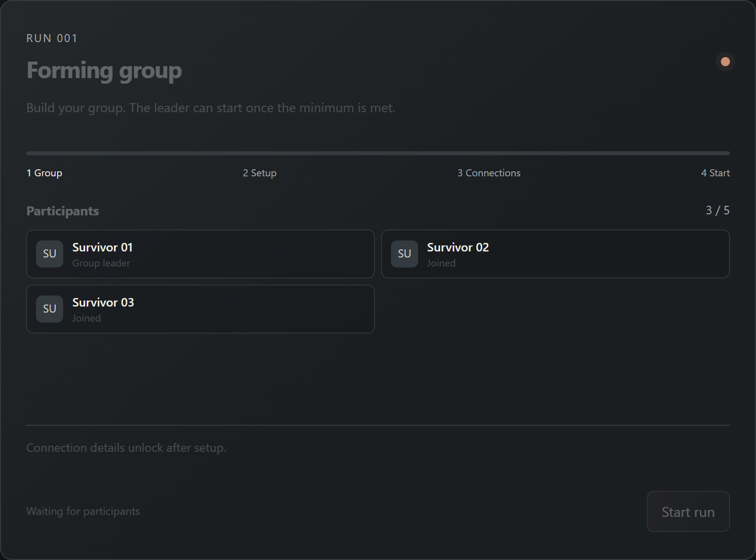Click Survivor 03's SU avatar

point(50,309)
